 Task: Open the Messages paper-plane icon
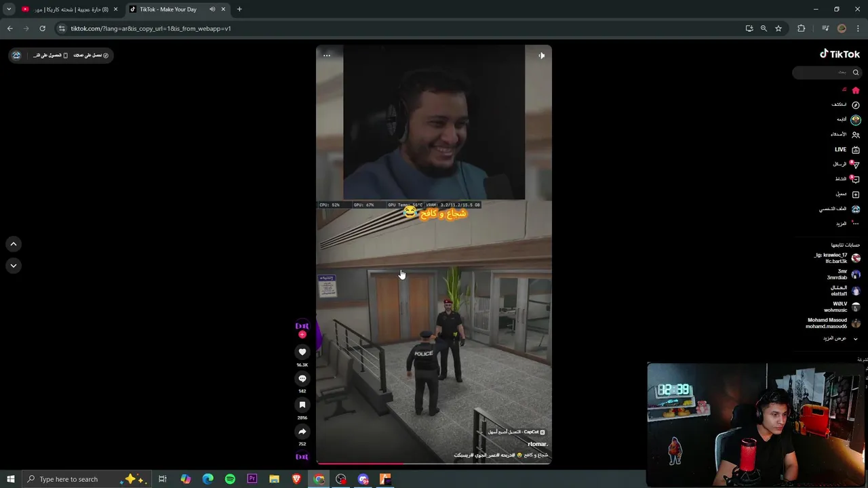click(856, 164)
